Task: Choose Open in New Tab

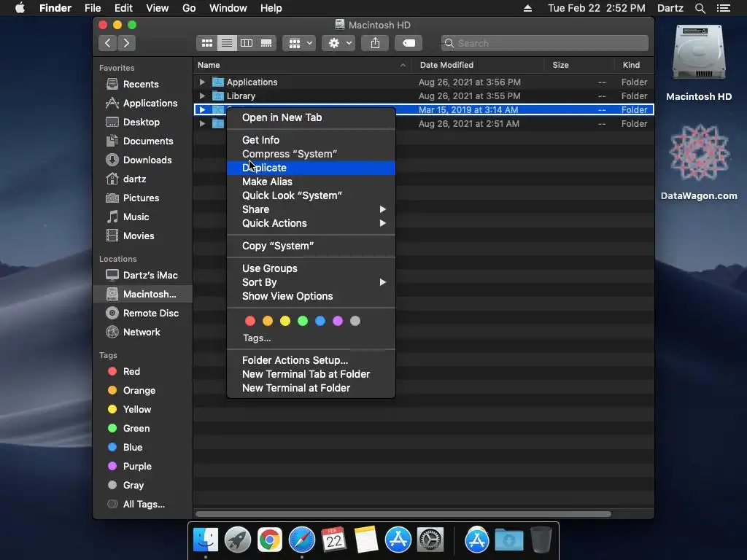Action: [311, 117]
